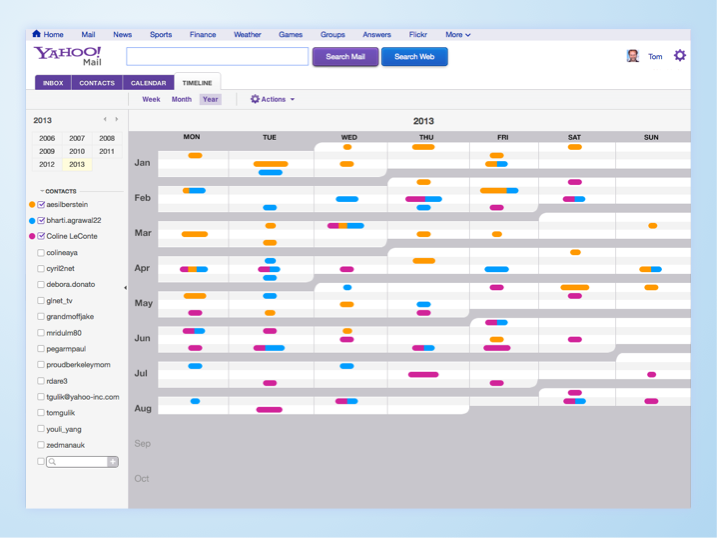Viewport: 717px width, 538px height.
Task: Switch to Month view
Action: tap(181, 99)
